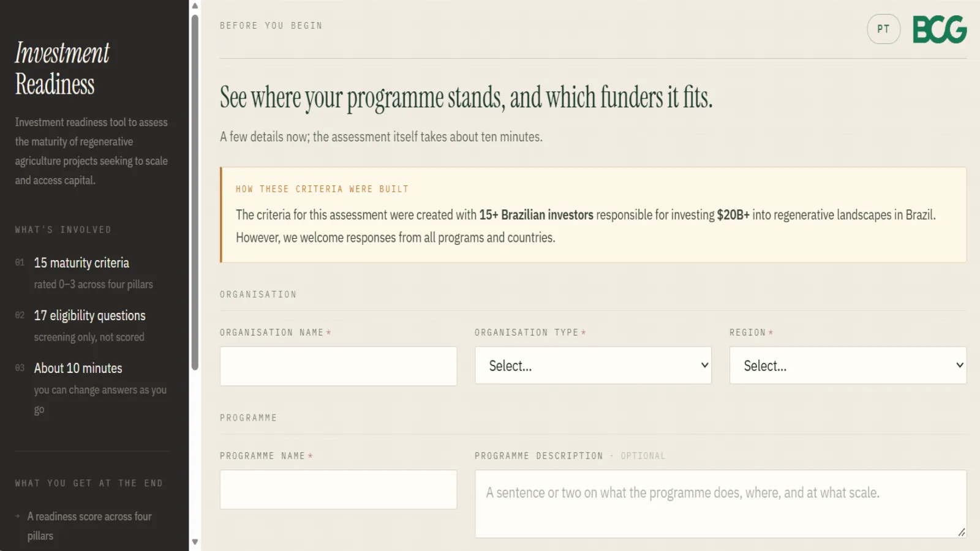Viewport: 980px width, 551px height.
Task: Select the 15 maturity criteria item
Action: tap(81, 263)
